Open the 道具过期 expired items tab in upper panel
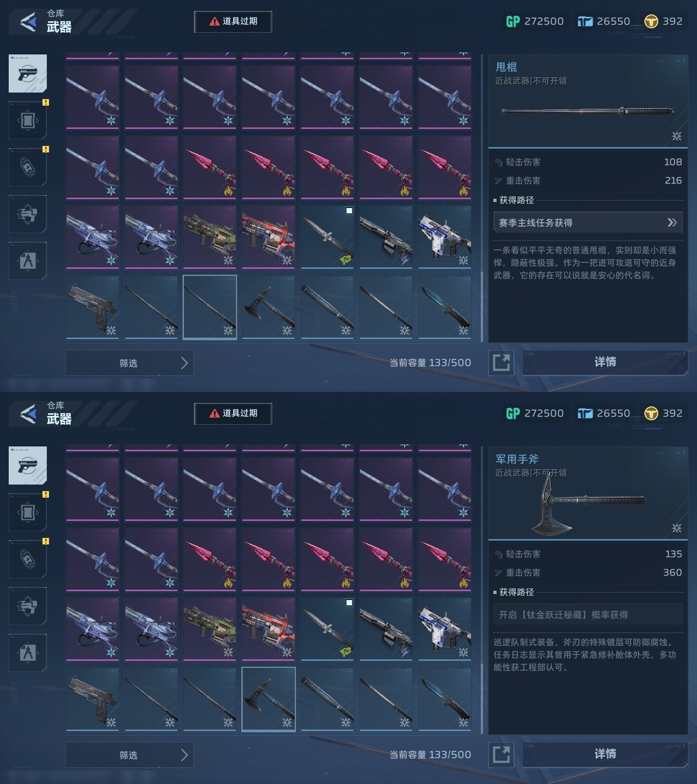Image resolution: width=697 pixels, height=784 pixels. [233, 21]
